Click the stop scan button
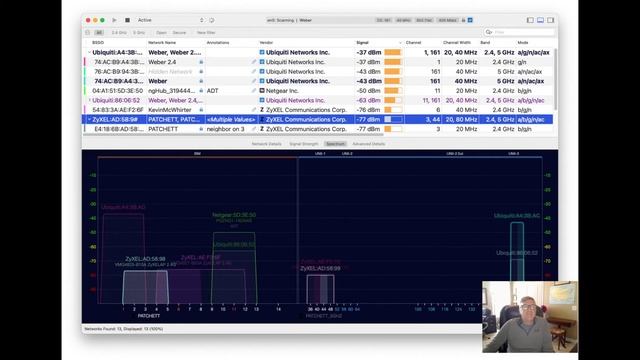Screen dimensions: 640x360 [127, 20]
